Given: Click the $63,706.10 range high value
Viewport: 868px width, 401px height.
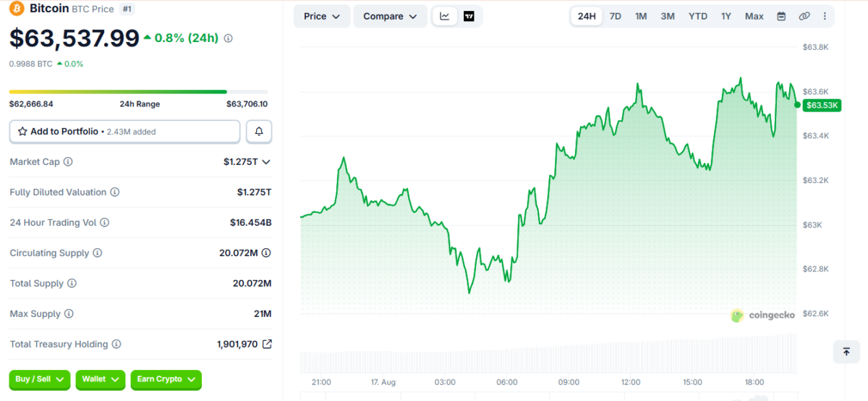Looking at the screenshot, I should point(247,104).
